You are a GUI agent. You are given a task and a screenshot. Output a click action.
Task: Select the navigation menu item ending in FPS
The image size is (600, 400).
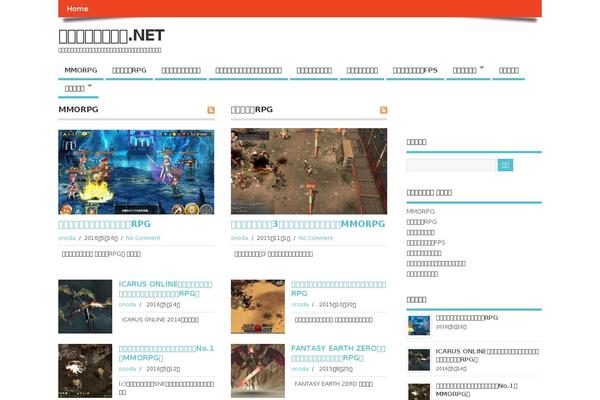(x=415, y=70)
